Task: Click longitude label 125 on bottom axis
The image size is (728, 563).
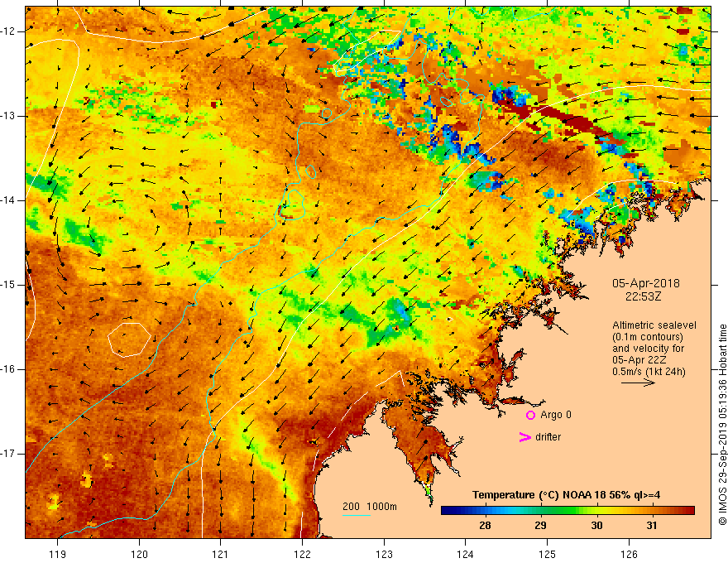Action: (x=548, y=554)
